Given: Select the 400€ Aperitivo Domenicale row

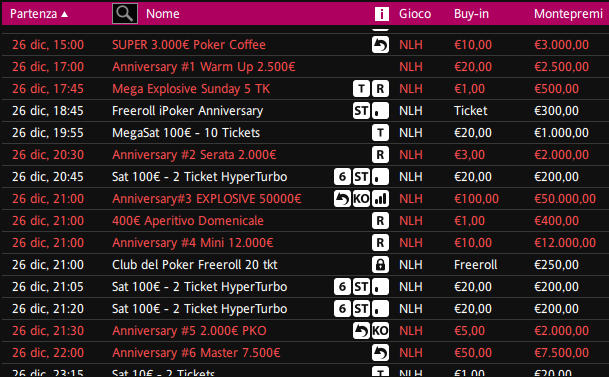Looking at the screenshot, I should (x=304, y=221).
